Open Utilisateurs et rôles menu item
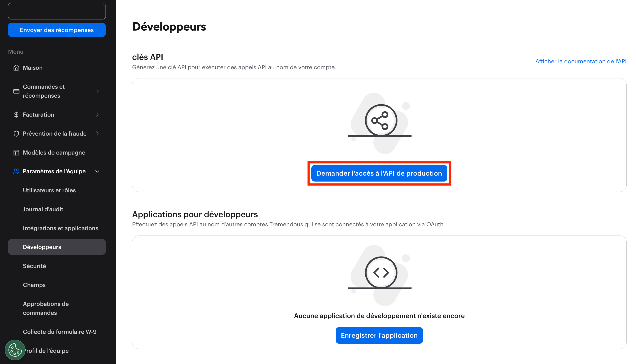Image resolution: width=636 pixels, height=364 pixels. click(x=49, y=190)
